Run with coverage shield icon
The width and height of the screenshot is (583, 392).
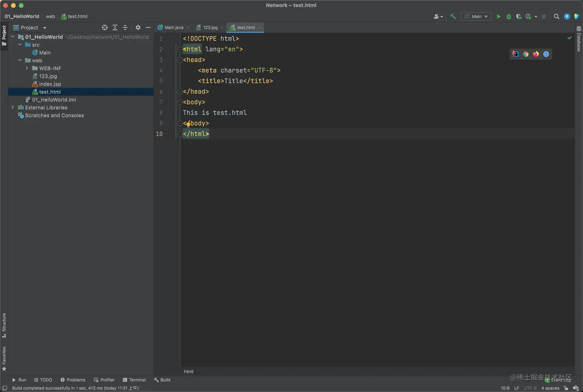pos(519,17)
